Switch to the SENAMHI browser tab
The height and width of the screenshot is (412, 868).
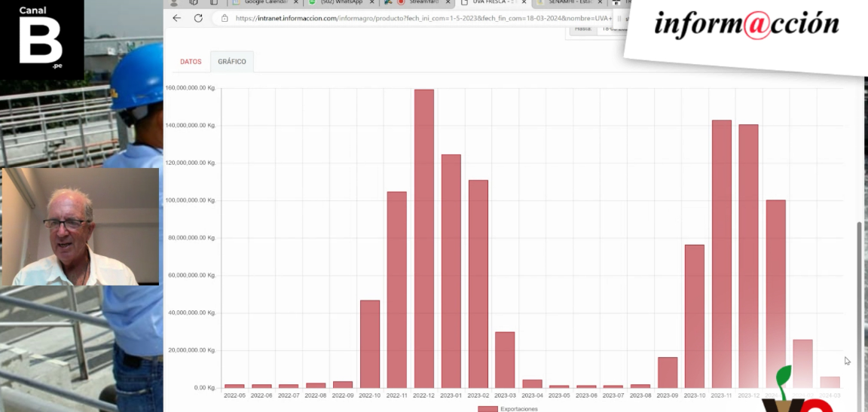[569, 3]
